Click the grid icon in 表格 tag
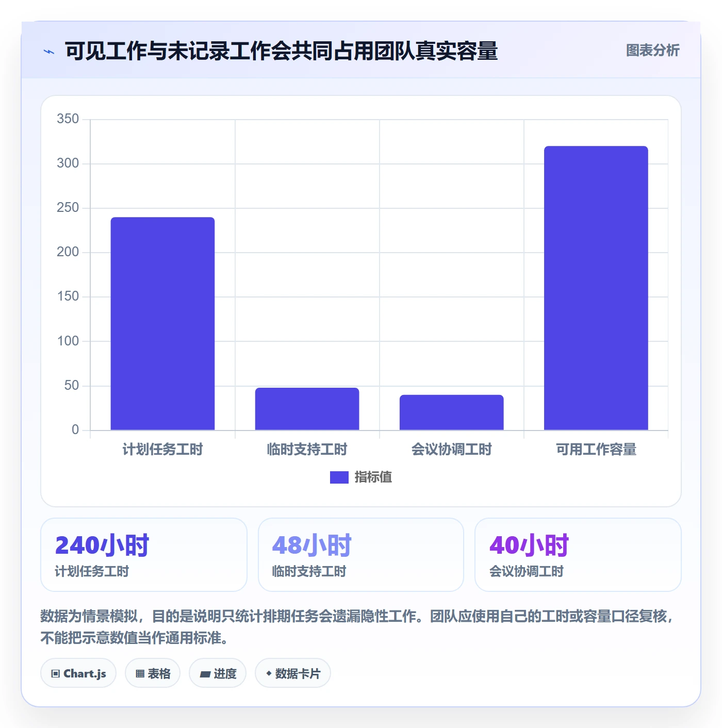The width and height of the screenshot is (722, 728). click(x=140, y=673)
